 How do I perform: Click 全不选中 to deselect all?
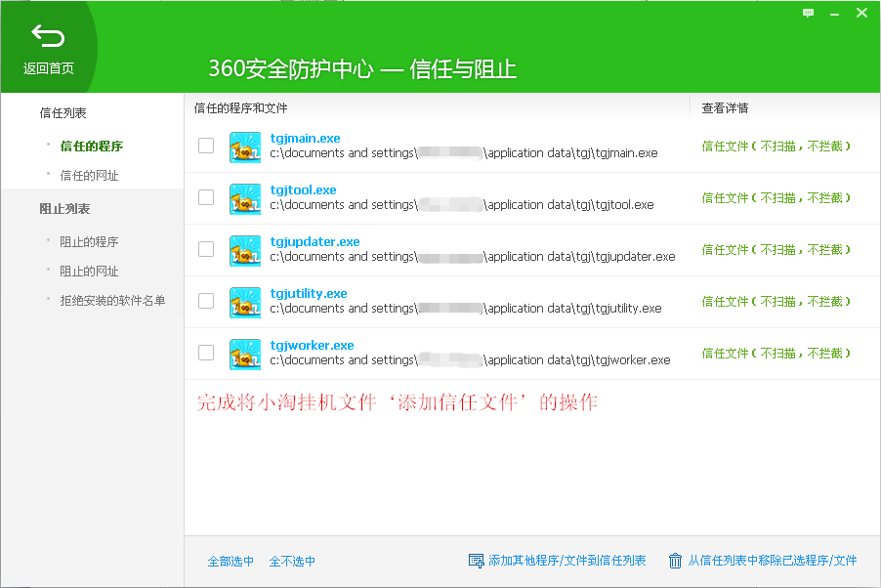click(x=292, y=561)
